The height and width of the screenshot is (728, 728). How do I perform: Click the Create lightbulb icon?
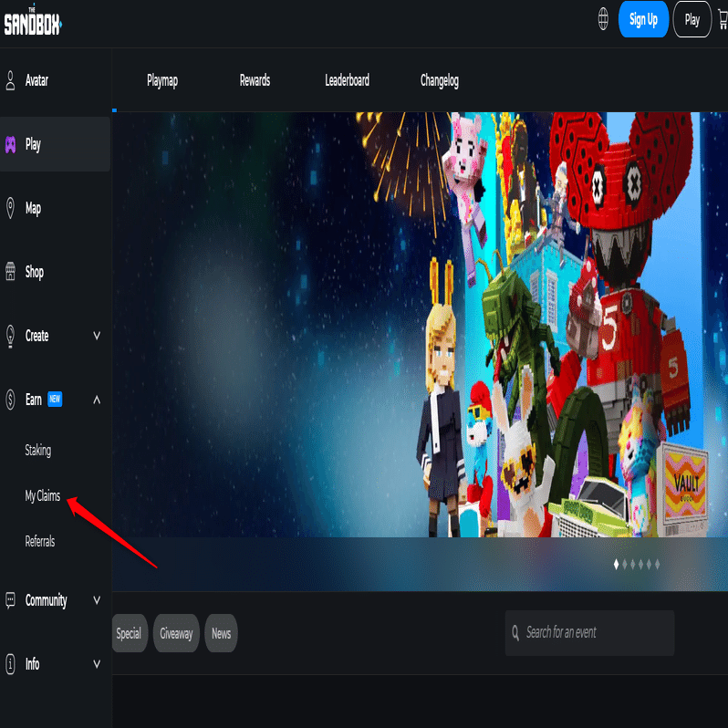[x=10, y=336]
